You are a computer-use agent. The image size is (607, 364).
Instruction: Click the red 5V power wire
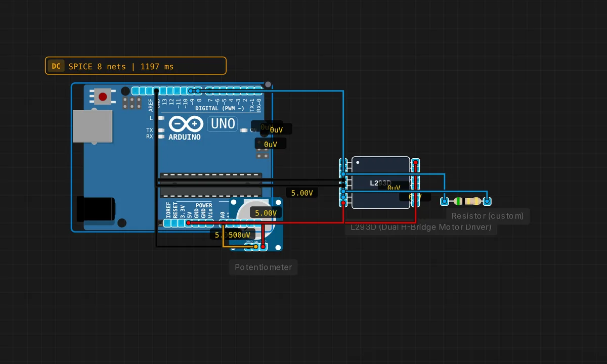click(303, 222)
